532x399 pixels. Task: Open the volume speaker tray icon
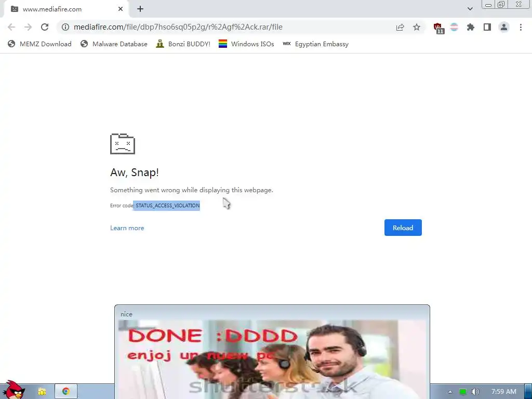[475, 392]
